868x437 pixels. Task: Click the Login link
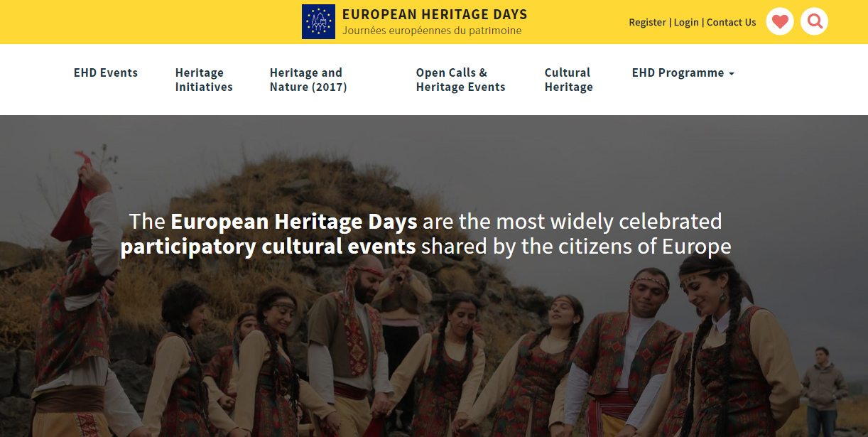tap(686, 22)
